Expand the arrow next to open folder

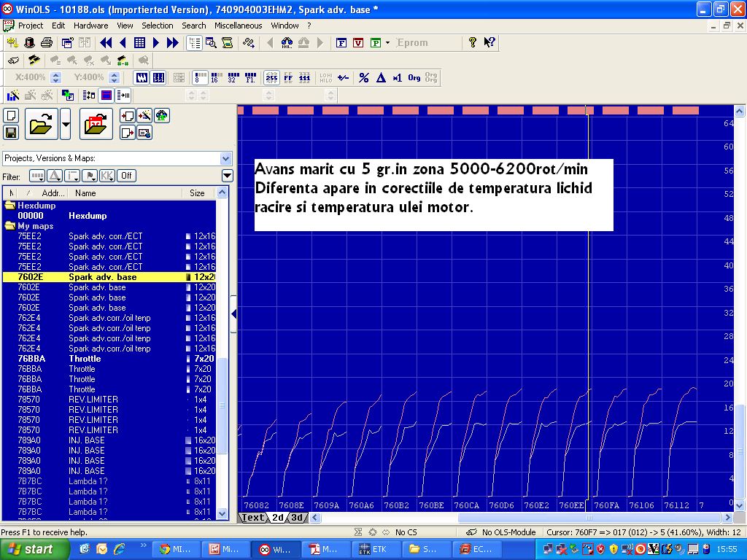(66, 124)
